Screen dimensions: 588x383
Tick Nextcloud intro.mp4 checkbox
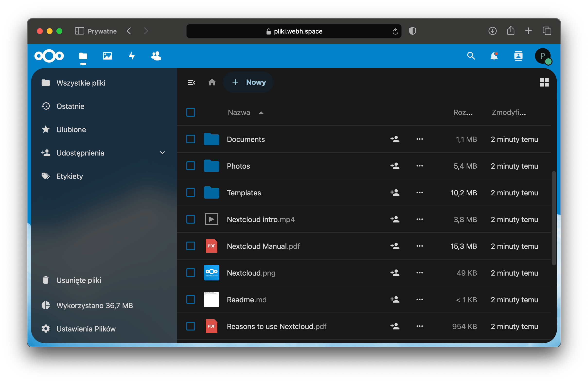click(190, 219)
